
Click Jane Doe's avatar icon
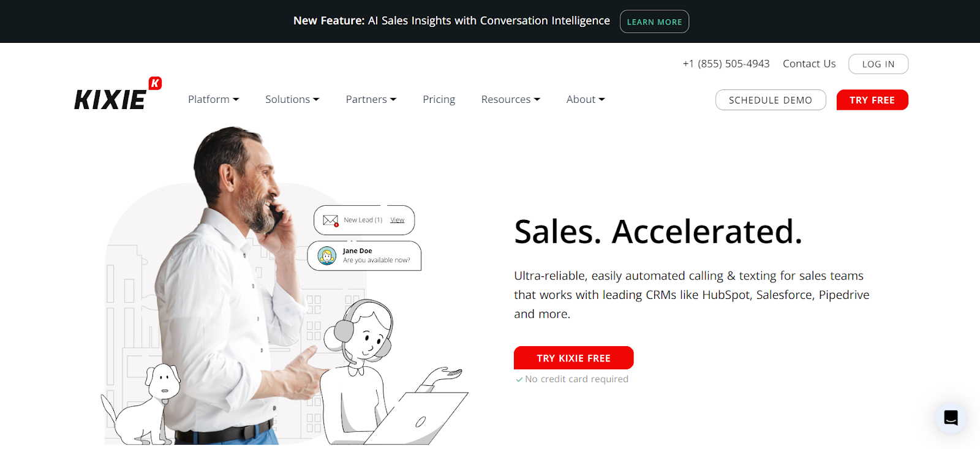click(x=327, y=255)
